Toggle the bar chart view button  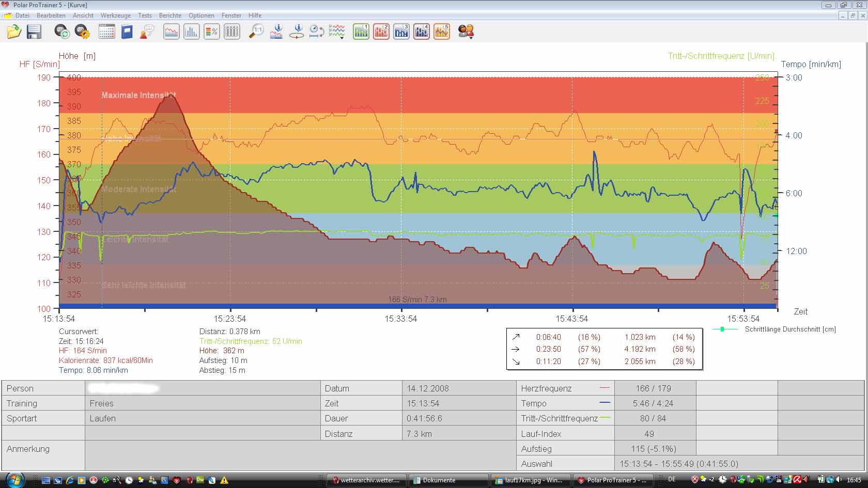coord(191,32)
